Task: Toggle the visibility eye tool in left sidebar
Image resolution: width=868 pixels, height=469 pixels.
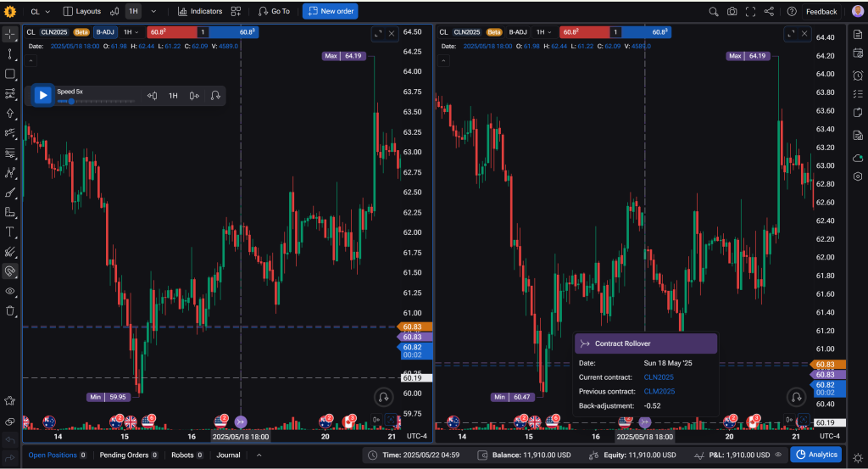Action: click(x=10, y=291)
